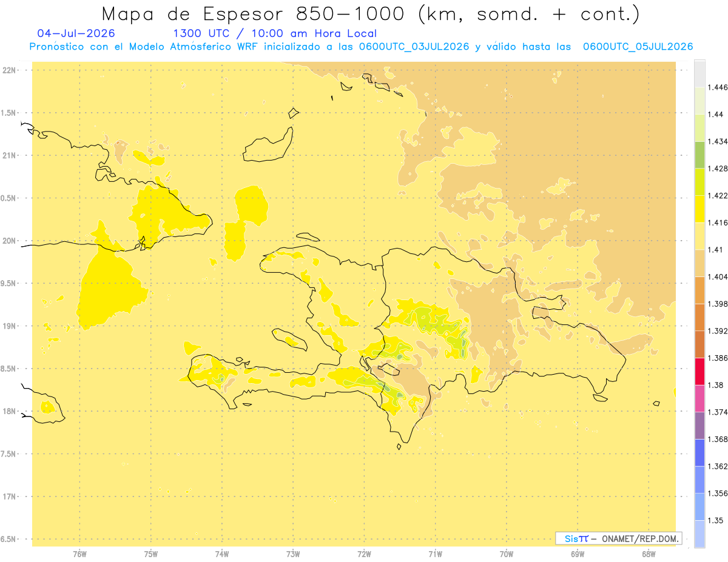Click the '74W' longitude label
The width and height of the screenshot is (728, 562).
(x=222, y=553)
